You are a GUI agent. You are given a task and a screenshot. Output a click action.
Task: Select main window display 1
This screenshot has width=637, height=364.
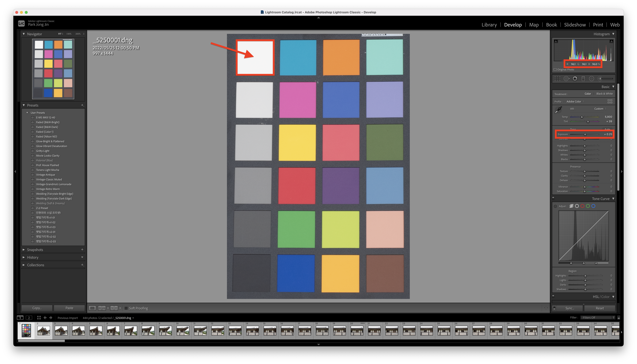tap(20, 318)
